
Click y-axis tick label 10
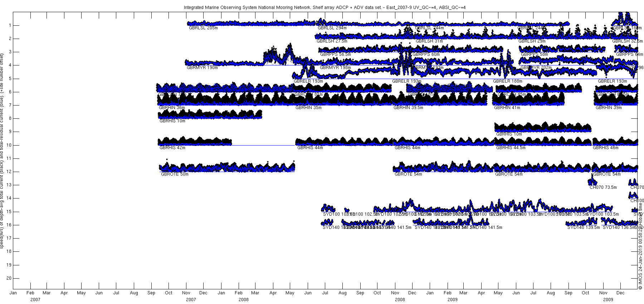click(8, 145)
